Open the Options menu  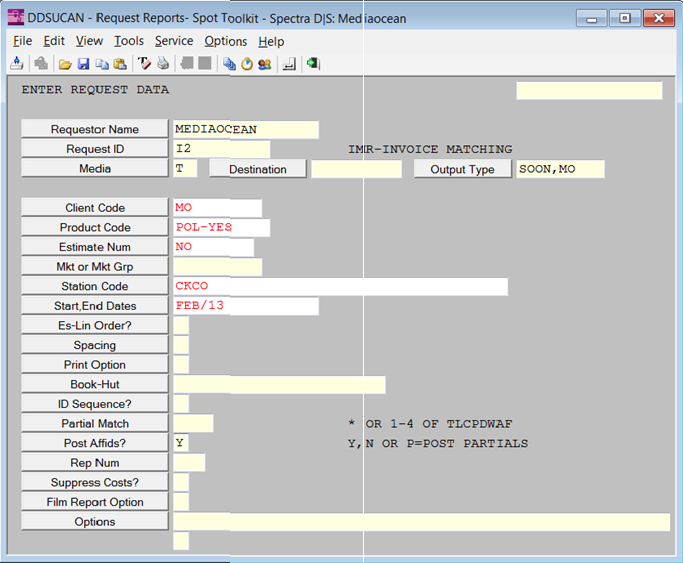226,41
